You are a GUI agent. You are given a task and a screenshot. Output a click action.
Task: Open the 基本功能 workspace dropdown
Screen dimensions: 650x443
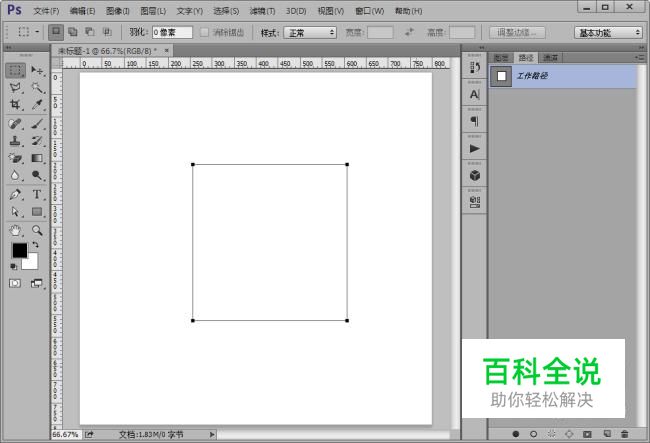pos(609,32)
